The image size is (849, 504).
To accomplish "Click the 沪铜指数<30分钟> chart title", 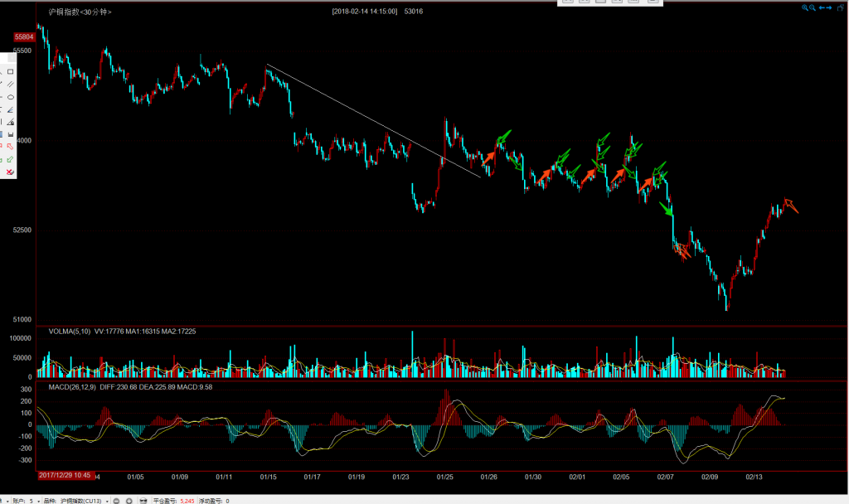I will tap(80, 12).
